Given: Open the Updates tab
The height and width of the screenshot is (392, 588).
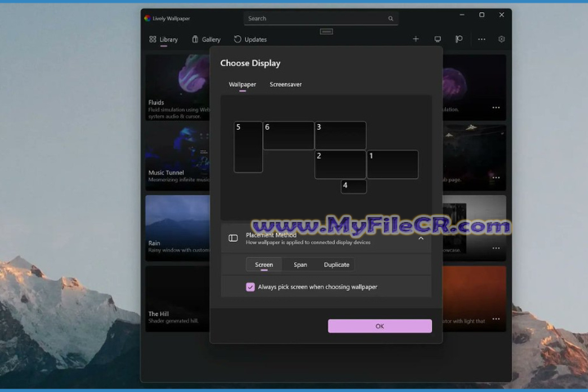Looking at the screenshot, I should (250, 39).
